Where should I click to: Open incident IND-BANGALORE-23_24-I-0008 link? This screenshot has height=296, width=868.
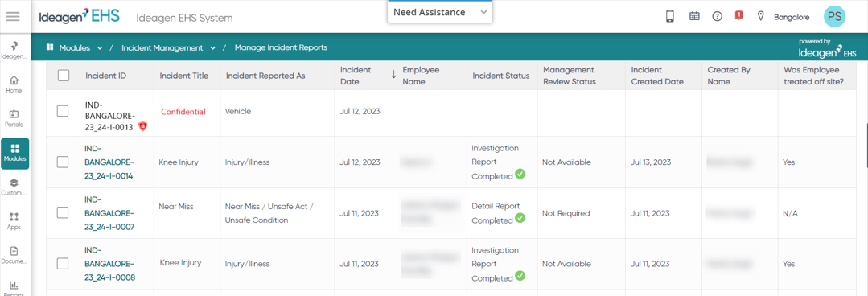pyautogui.click(x=109, y=263)
